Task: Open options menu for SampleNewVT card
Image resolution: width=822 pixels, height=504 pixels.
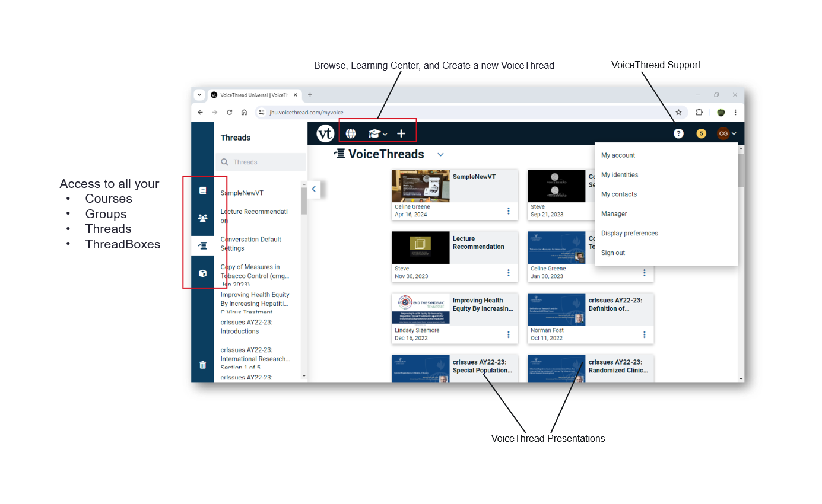Action: point(509,210)
